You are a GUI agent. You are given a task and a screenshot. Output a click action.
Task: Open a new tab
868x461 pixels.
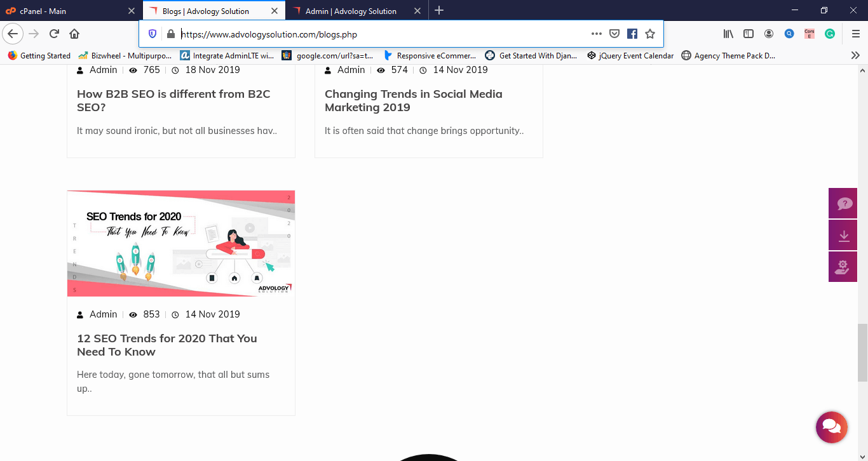click(439, 11)
